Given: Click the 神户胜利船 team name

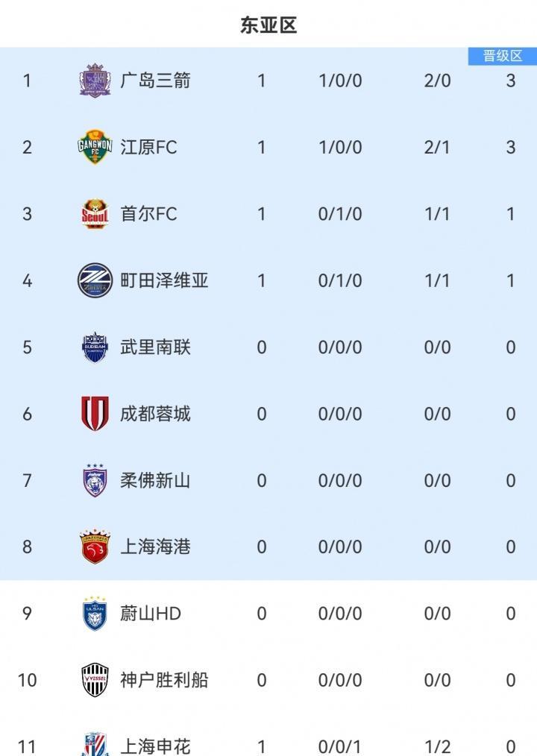Looking at the screenshot, I should click(164, 680).
